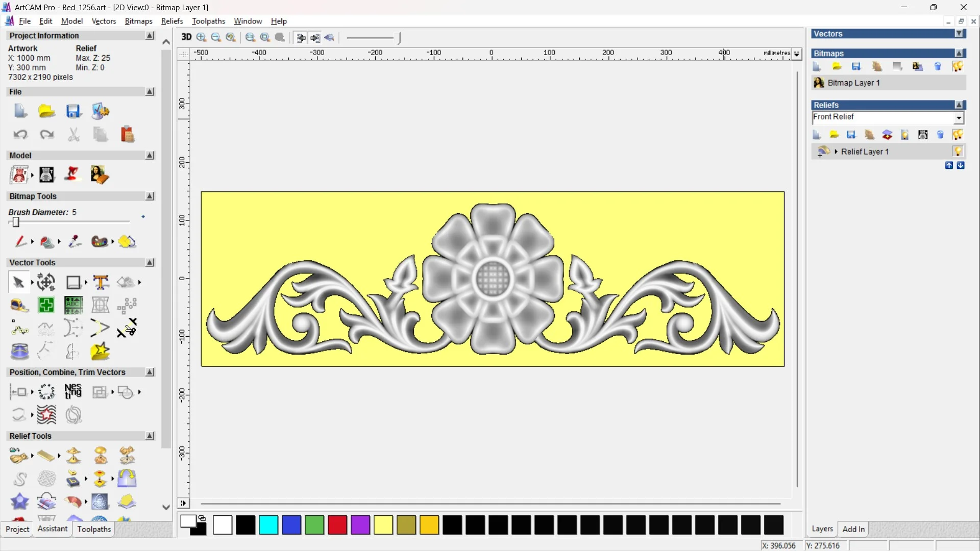Toggle visibility of Relief Layer 1
Viewport: 980px width, 551px height.
pyautogui.click(x=958, y=152)
